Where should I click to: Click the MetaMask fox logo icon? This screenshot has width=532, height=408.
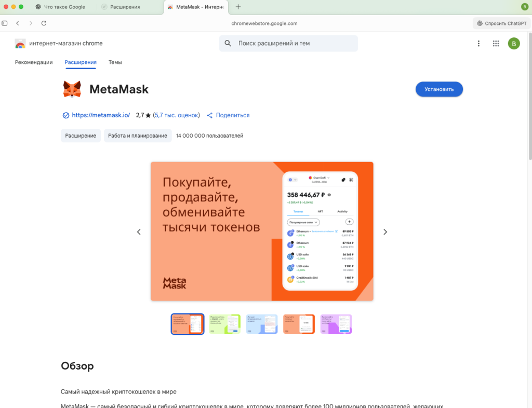pos(72,89)
